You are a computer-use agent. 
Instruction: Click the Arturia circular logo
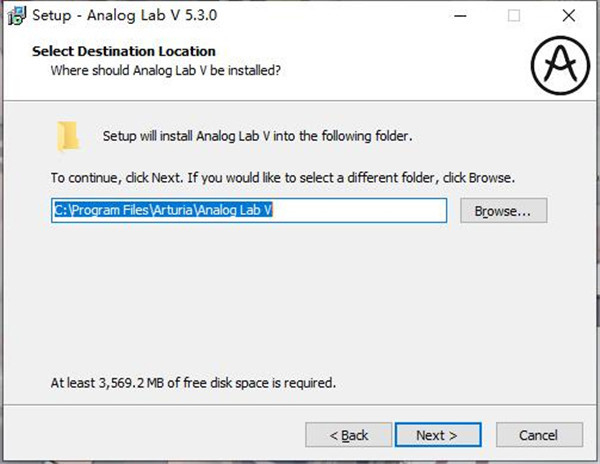tap(560, 65)
